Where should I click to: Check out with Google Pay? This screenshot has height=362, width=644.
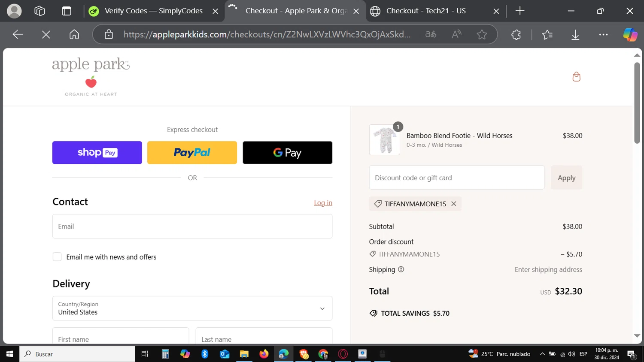[x=287, y=153]
